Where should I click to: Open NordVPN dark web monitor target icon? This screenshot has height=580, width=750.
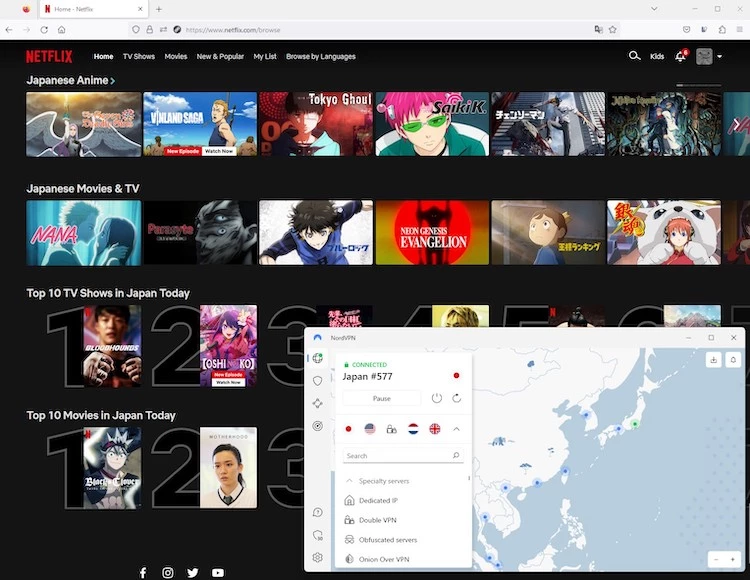click(318, 426)
